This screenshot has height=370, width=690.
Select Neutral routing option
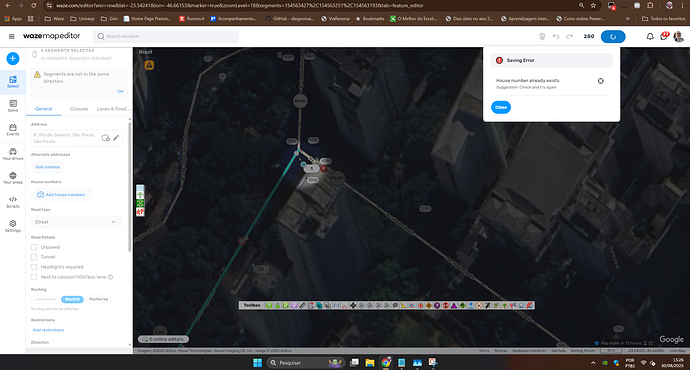tap(72, 299)
